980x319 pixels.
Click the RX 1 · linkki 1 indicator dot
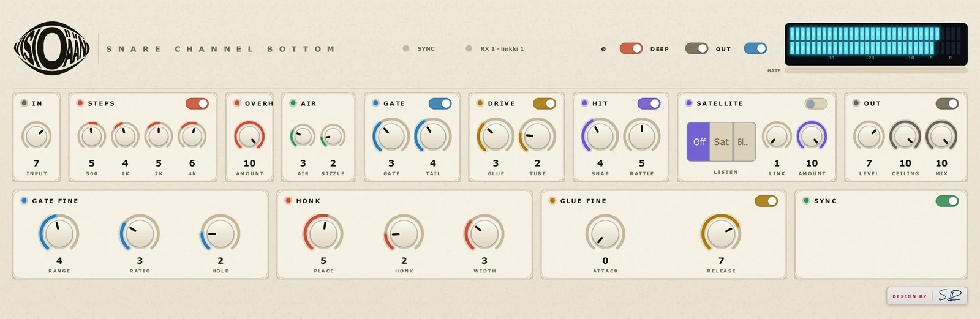(x=469, y=48)
